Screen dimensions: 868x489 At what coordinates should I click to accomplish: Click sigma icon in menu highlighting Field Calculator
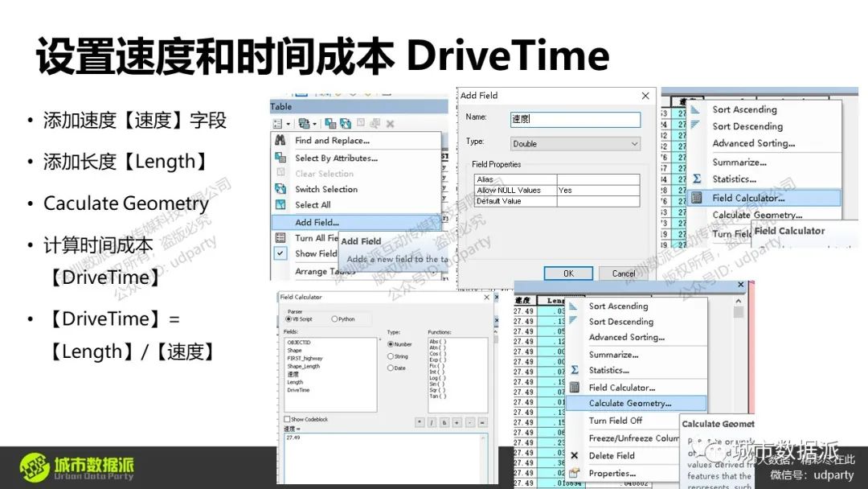(696, 179)
